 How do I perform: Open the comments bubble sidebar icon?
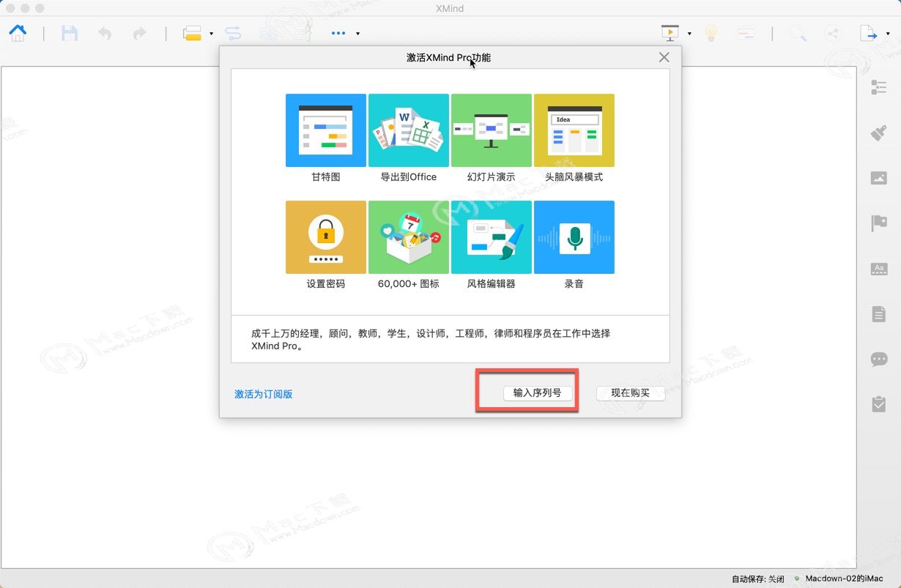click(x=879, y=359)
